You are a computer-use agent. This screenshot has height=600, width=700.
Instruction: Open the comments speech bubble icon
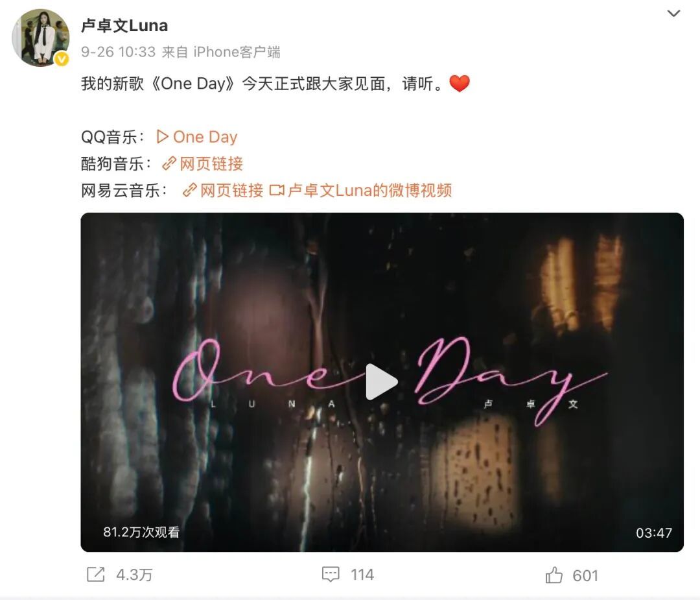(331, 574)
